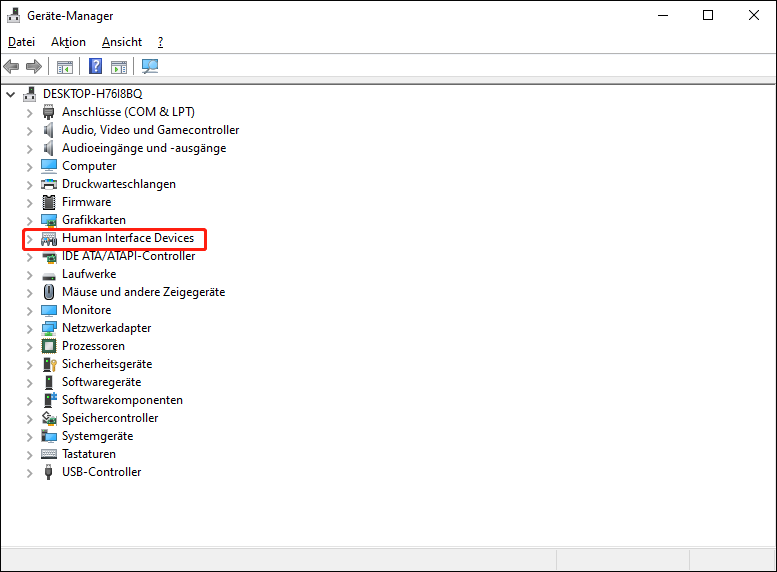Expand Mäuse und andere Zeigegeräte
Image resolution: width=777 pixels, height=572 pixels.
point(29,292)
